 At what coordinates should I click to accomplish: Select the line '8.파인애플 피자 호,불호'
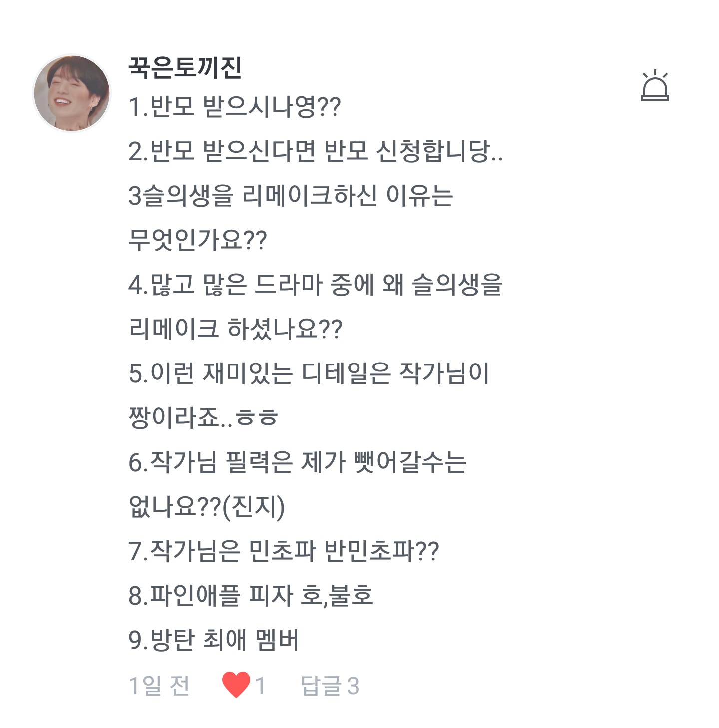251,596
